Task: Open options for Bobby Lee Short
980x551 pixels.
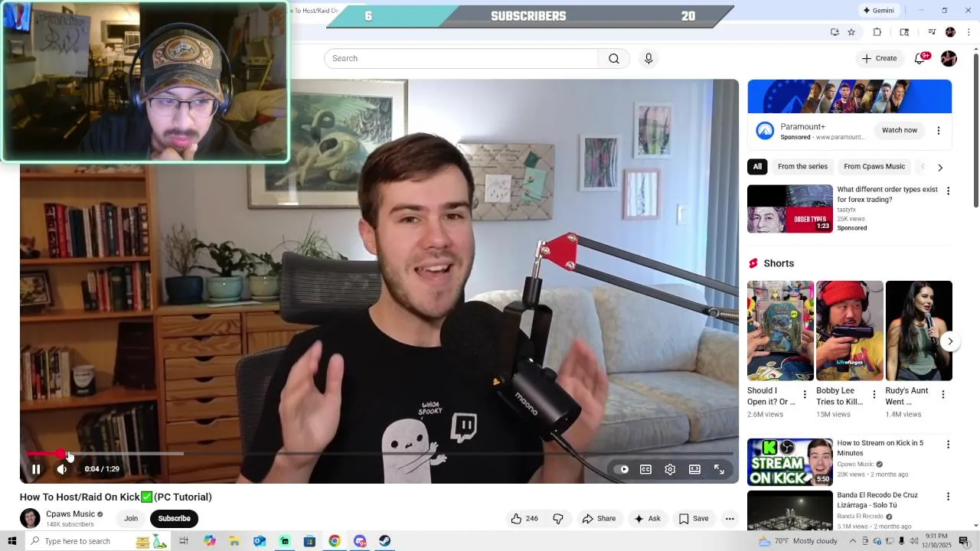Action: click(874, 395)
